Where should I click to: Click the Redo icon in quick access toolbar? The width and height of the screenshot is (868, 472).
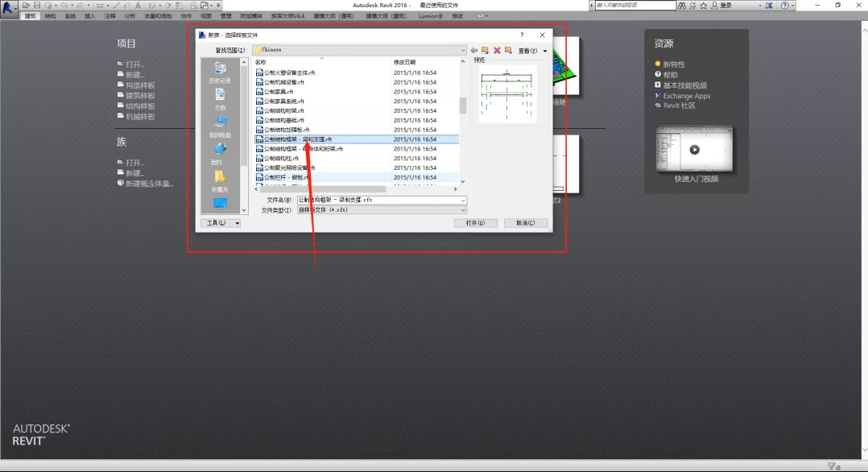81,5
